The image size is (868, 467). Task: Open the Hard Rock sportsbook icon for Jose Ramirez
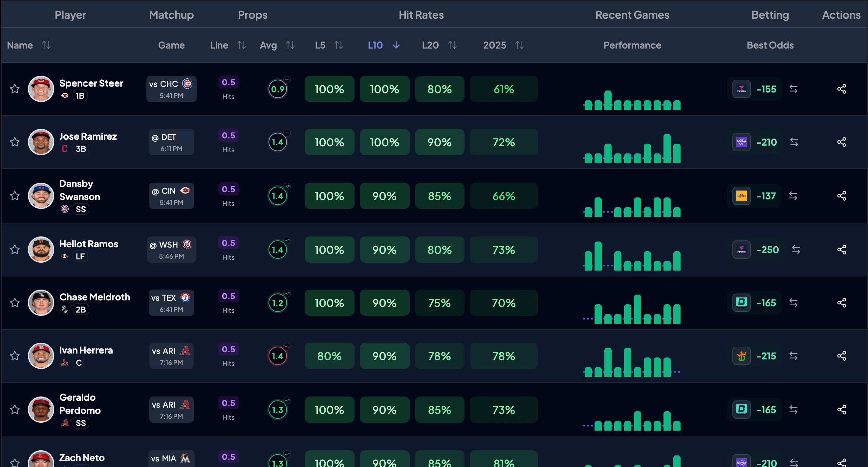tap(741, 142)
